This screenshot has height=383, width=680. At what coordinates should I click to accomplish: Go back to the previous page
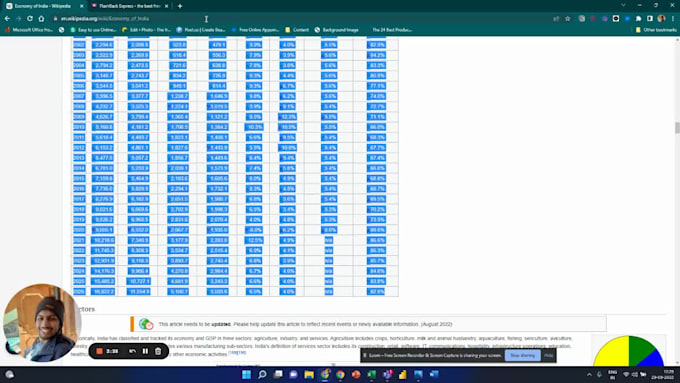[7, 19]
